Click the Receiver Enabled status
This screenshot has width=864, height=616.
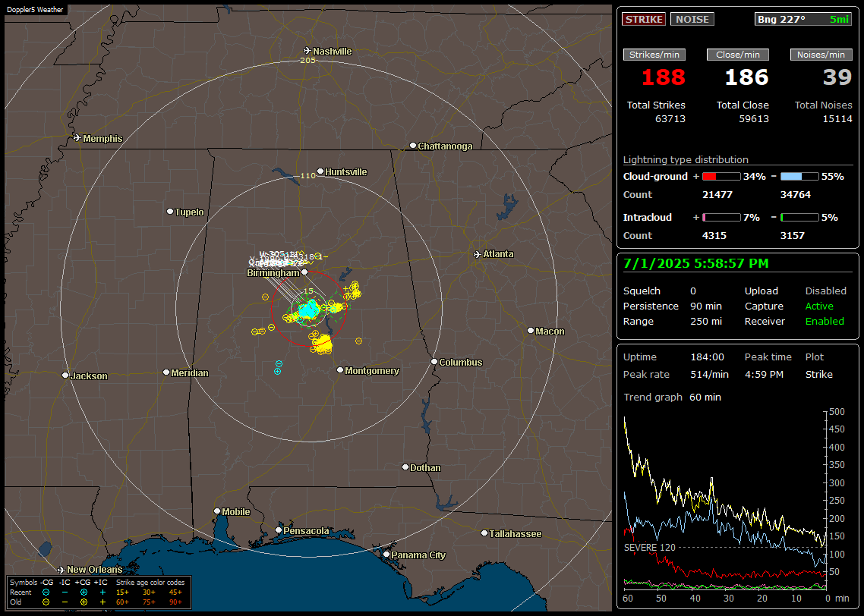tap(825, 321)
